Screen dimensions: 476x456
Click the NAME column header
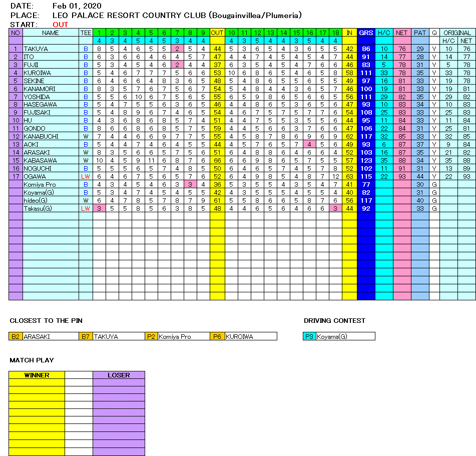pyautogui.click(x=51, y=33)
